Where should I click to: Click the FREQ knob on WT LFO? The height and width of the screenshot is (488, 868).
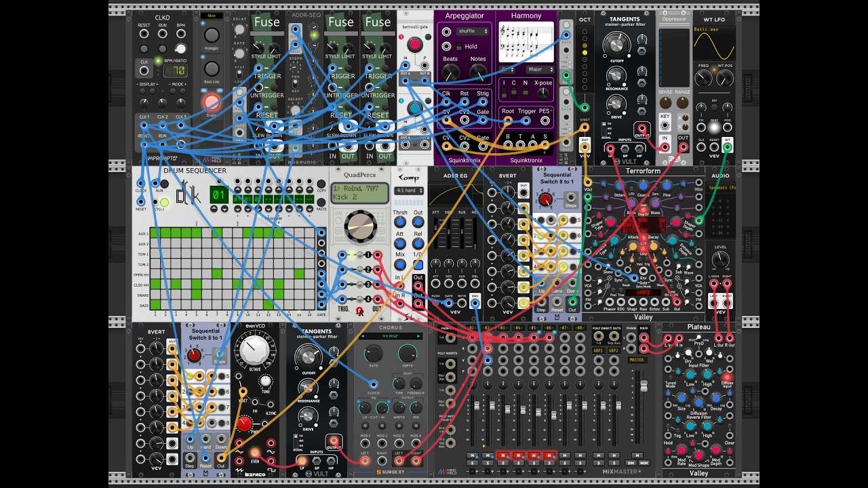point(703,79)
